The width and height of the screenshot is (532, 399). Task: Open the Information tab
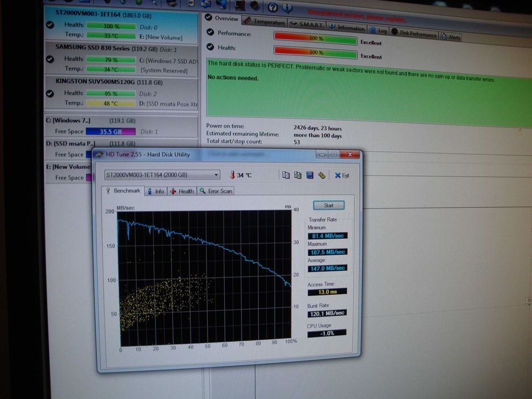[x=347, y=28]
